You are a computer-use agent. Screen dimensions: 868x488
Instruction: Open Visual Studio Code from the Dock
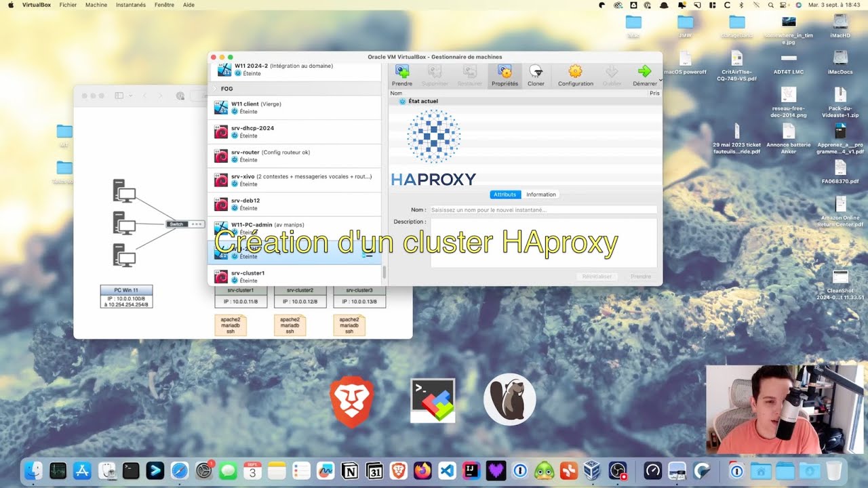point(447,470)
